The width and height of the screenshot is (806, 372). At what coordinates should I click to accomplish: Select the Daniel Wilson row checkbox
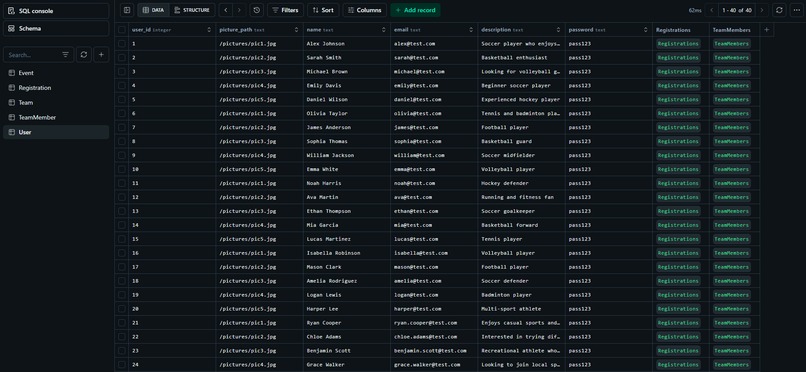tap(122, 99)
